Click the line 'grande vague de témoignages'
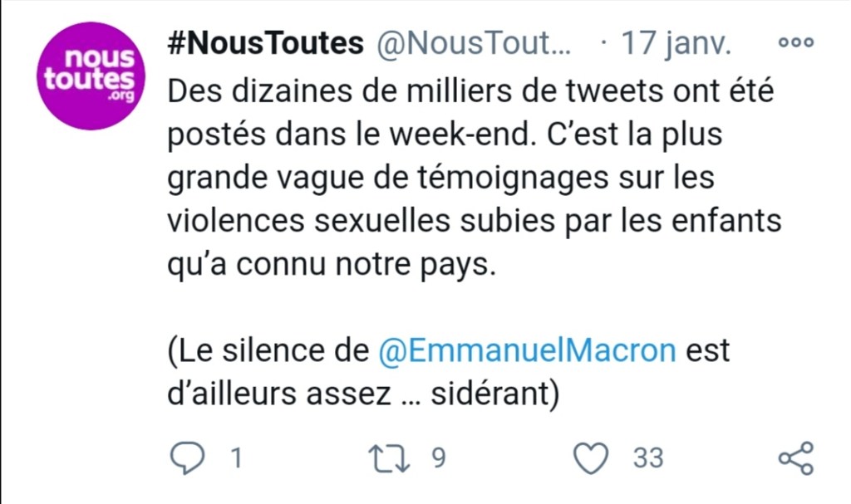 pyautogui.click(x=441, y=178)
